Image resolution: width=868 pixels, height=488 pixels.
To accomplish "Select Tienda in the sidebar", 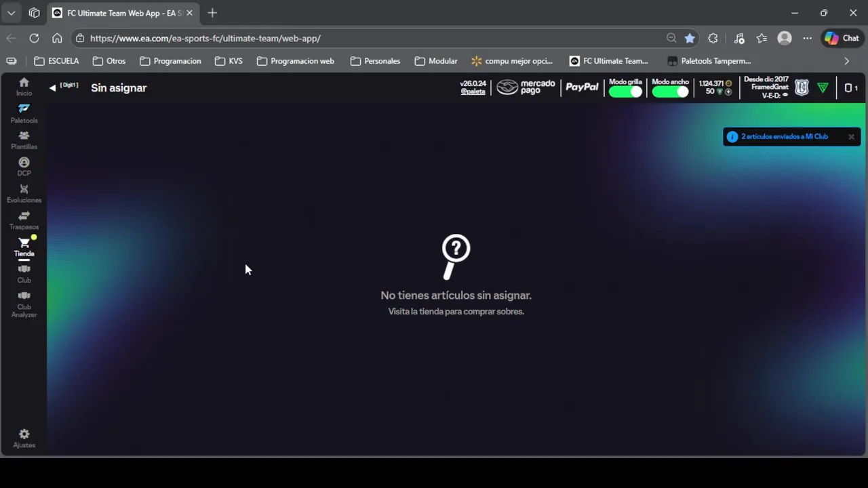I will pos(24,247).
